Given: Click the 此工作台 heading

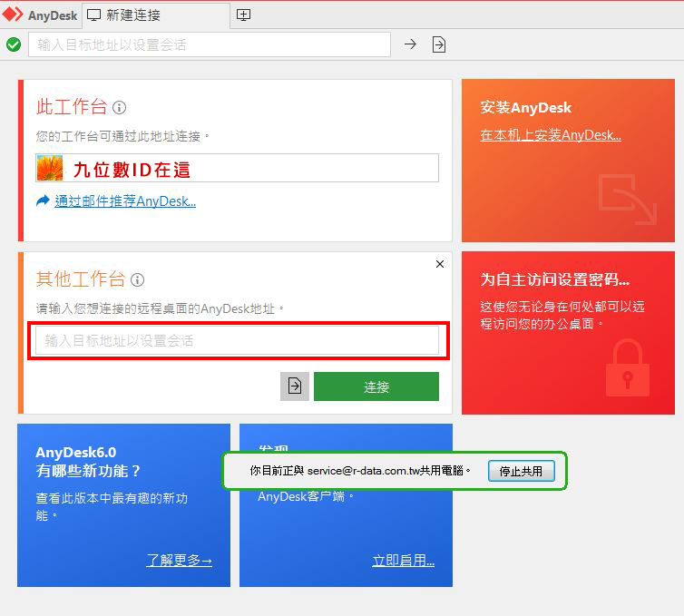Looking at the screenshot, I should pyautogui.click(x=72, y=107).
